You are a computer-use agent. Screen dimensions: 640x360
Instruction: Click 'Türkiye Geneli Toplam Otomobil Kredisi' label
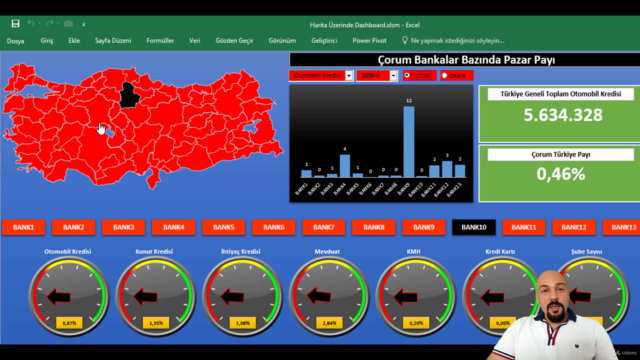560,94
